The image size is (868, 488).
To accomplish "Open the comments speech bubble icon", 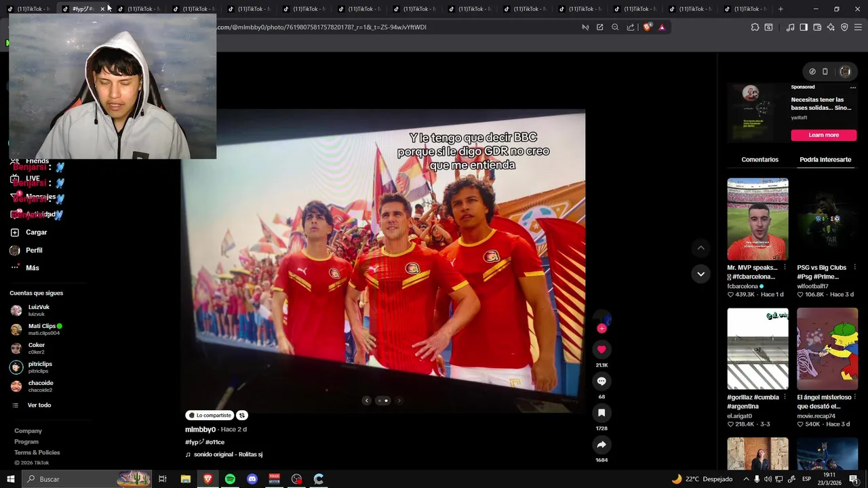I will [x=601, y=381].
